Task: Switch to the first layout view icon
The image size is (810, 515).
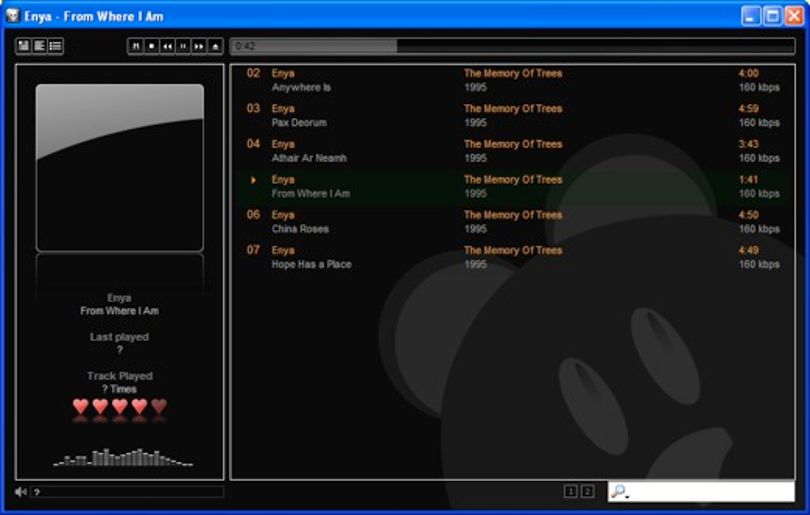Action: 23,45
